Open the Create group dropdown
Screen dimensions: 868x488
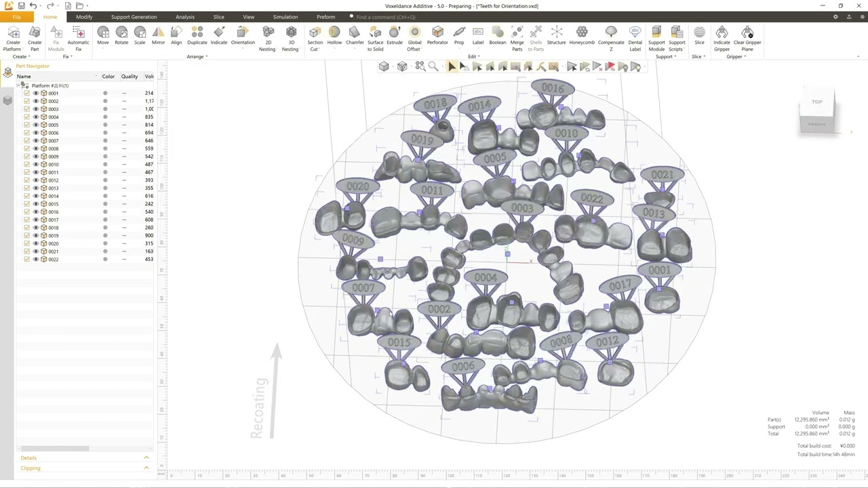(20, 57)
